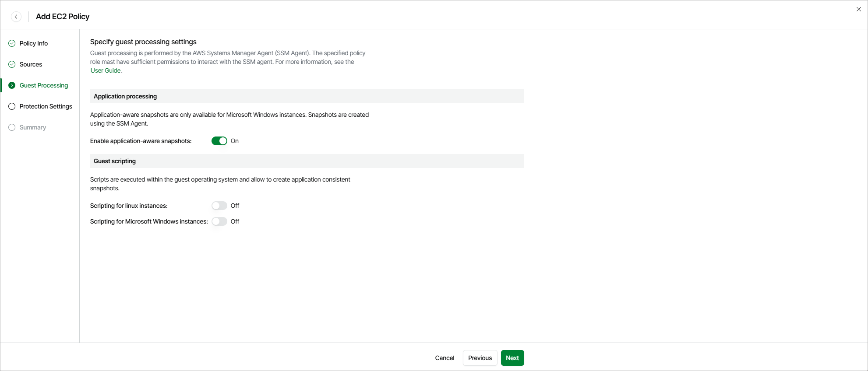Open the User Guide link

point(106,70)
